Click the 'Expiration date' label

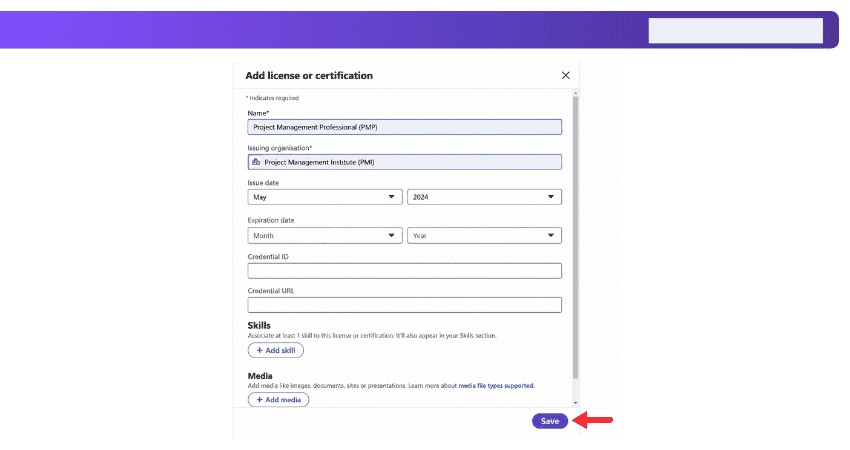pyautogui.click(x=271, y=220)
